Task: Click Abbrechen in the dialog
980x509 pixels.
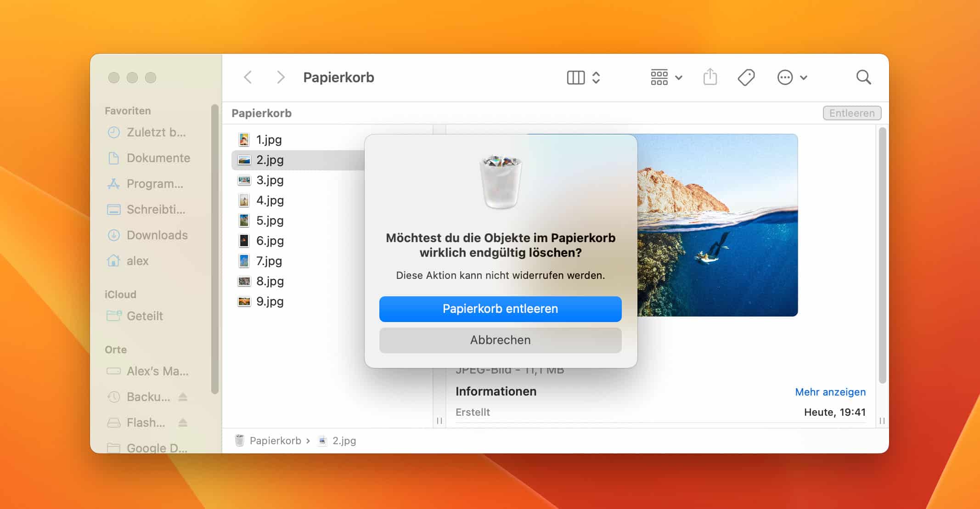Action: (500, 340)
